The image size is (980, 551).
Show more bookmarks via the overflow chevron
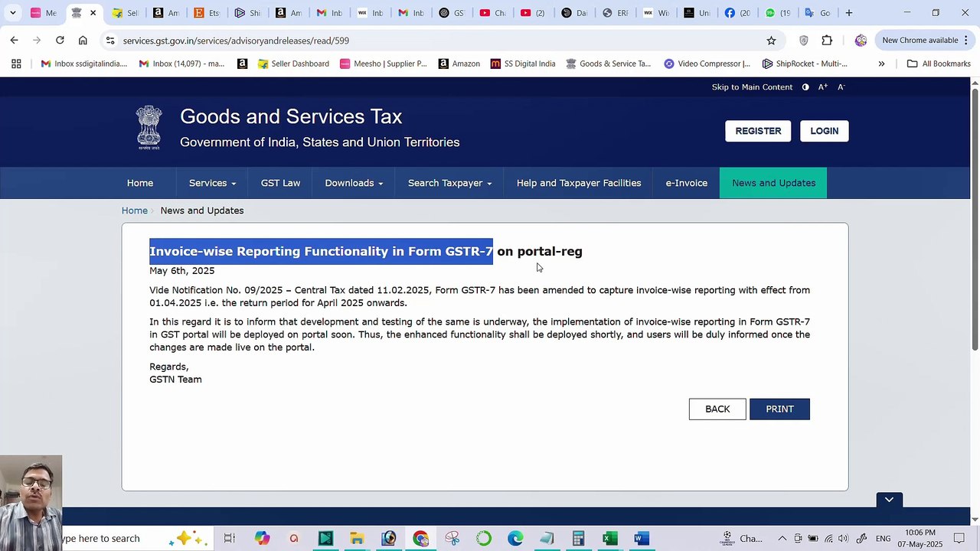[x=881, y=64]
